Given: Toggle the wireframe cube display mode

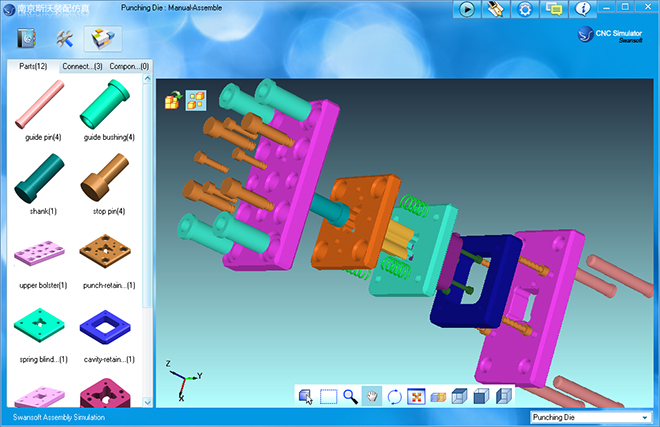Looking at the screenshot, I should 460,396.
